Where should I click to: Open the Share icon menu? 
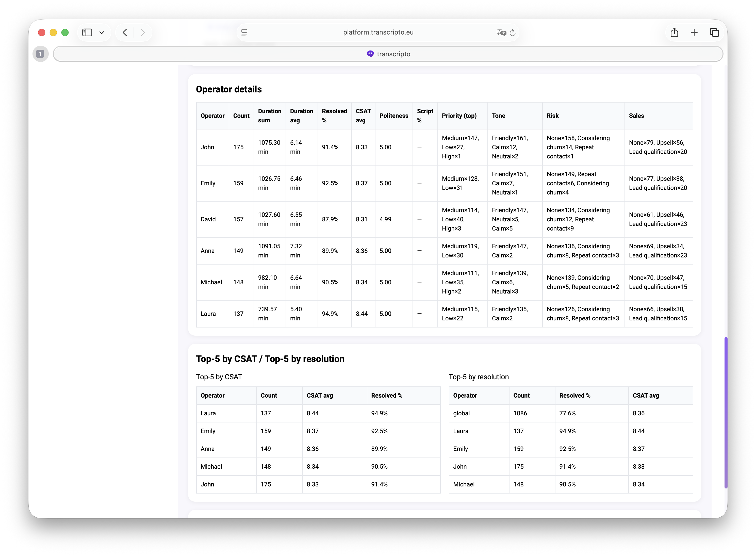point(674,32)
